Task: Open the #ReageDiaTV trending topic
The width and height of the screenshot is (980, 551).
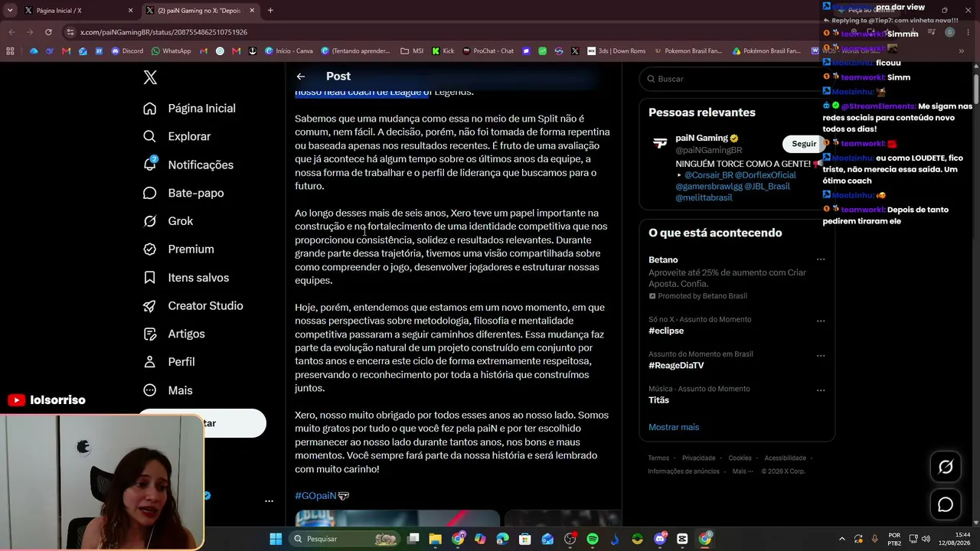Action: [676, 366]
